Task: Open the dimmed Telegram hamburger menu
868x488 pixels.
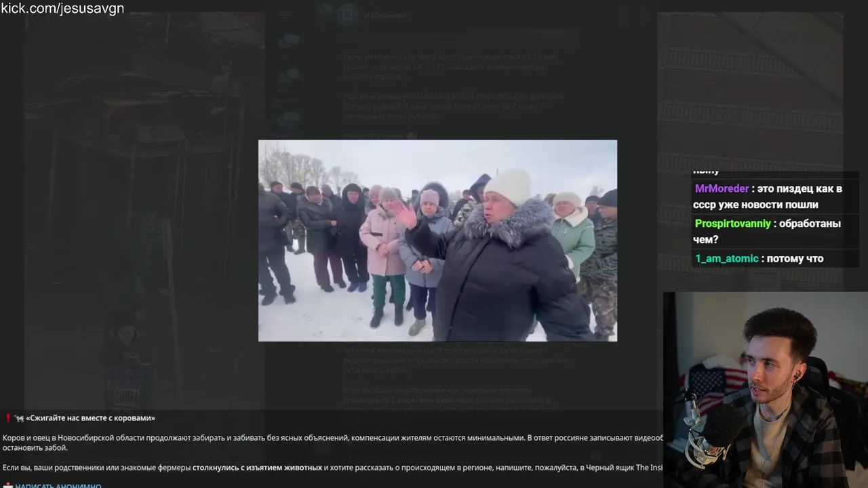Action: [x=285, y=15]
